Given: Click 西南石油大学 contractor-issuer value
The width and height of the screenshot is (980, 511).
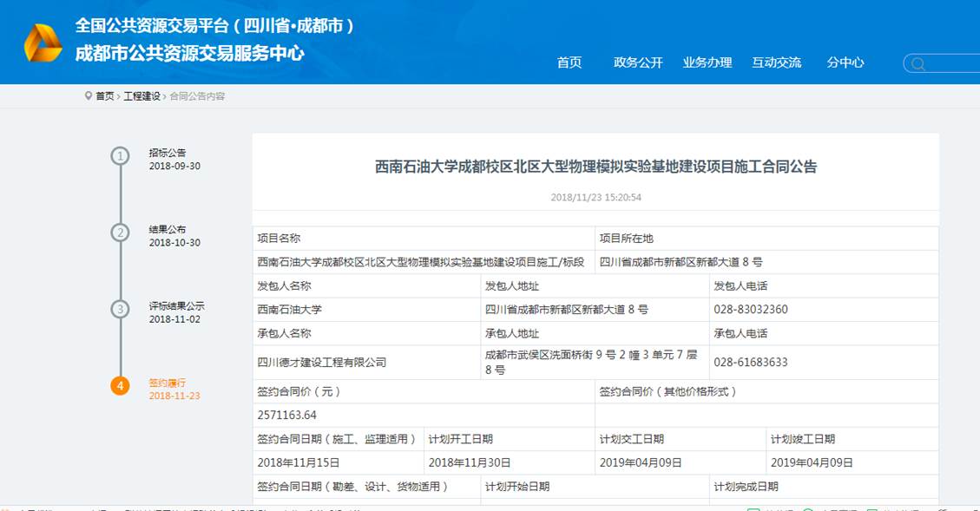Looking at the screenshot, I should [367, 309].
